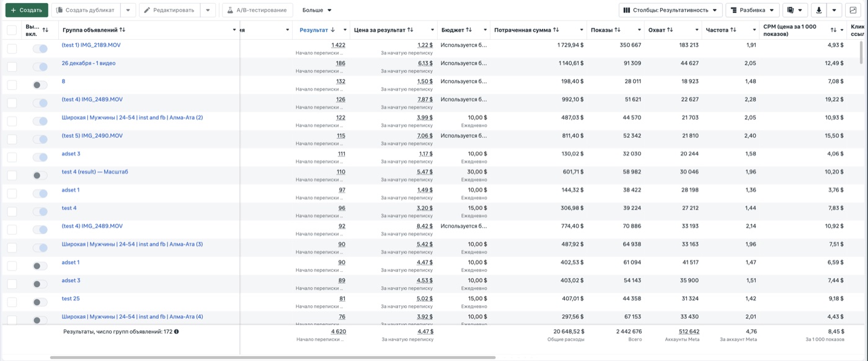Open the charts view icon
The image size is (868, 361).
853,10
